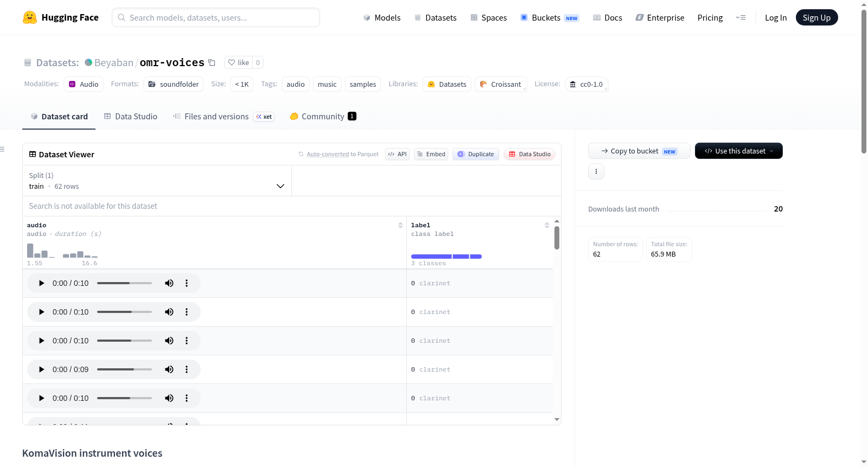Open more options for third audio player
868x467 pixels.
pyautogui.click(x=187, y=341)
